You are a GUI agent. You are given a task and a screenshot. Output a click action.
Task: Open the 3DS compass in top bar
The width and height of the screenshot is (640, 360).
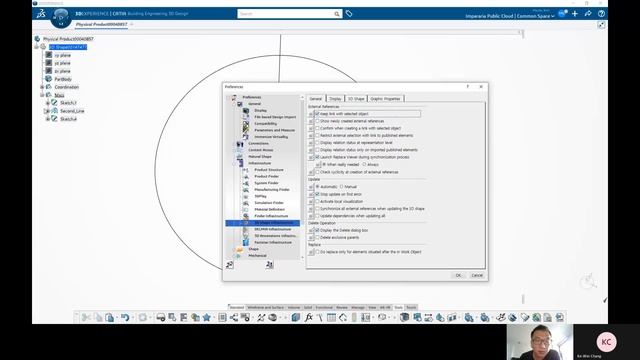[61, 18]
